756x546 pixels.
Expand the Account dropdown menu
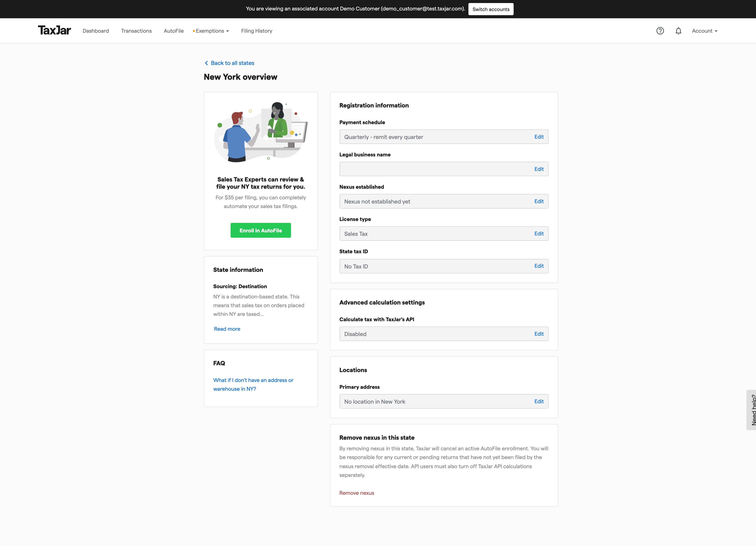pyautogui.click(x=705, y=31)
